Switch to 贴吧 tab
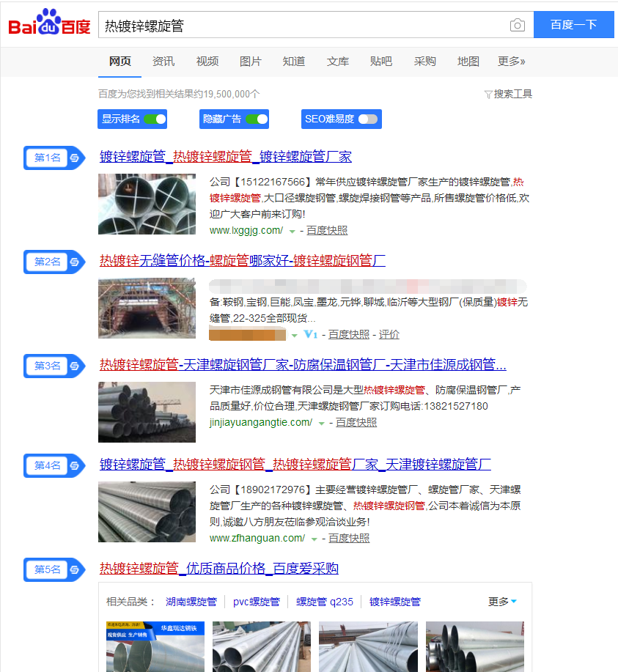 (x=380, y=62)
